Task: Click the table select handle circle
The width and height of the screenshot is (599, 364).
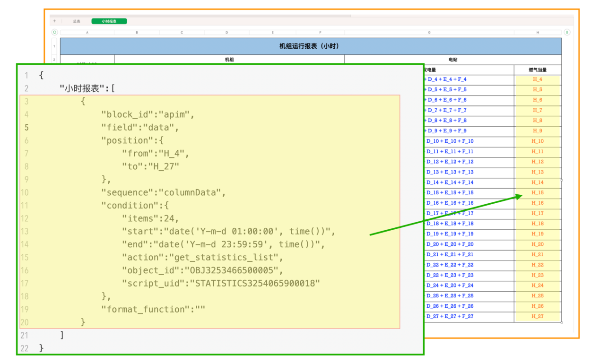Action: (x=54, y=32)
